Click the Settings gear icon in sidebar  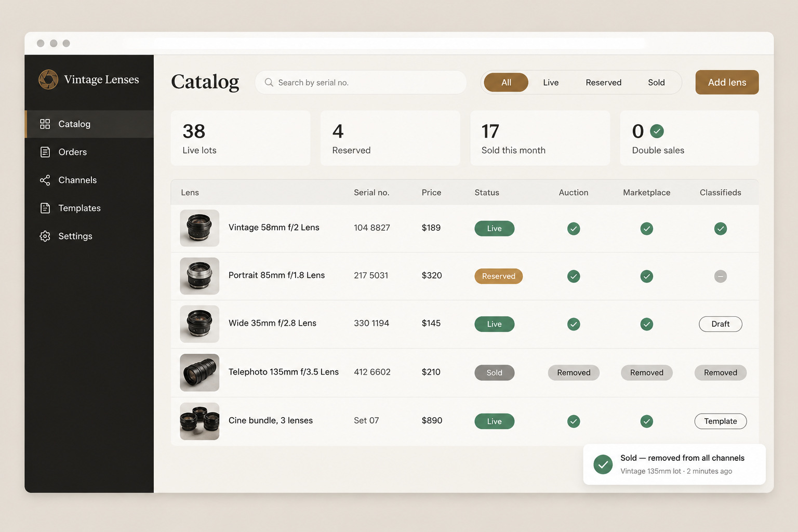coord(45,236)
